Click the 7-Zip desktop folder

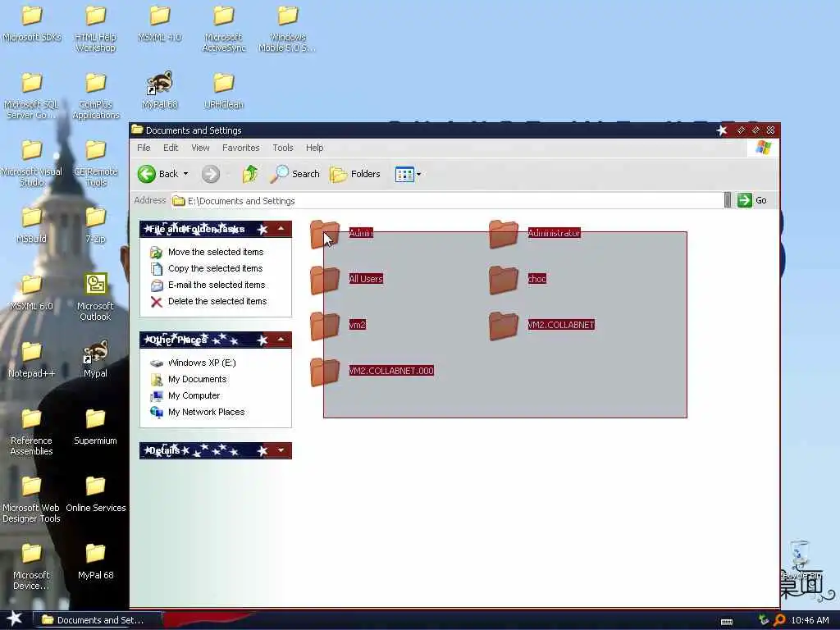point(95,217)
